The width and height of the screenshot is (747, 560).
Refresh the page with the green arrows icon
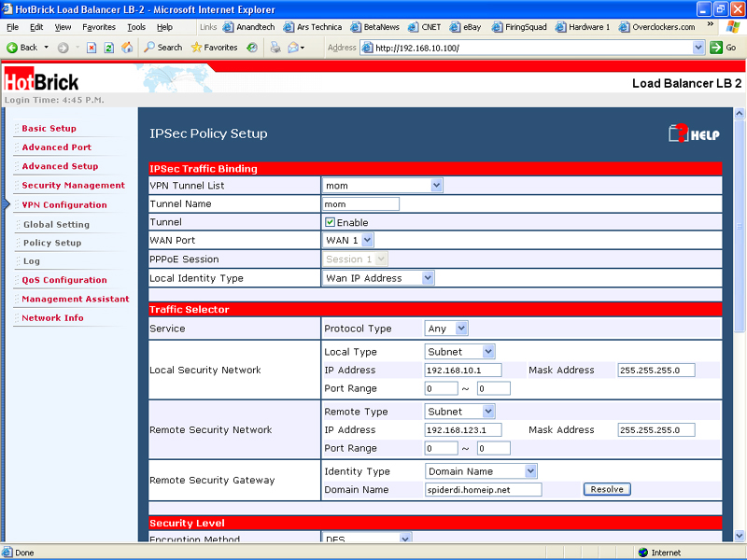click(x=109, y=48)
